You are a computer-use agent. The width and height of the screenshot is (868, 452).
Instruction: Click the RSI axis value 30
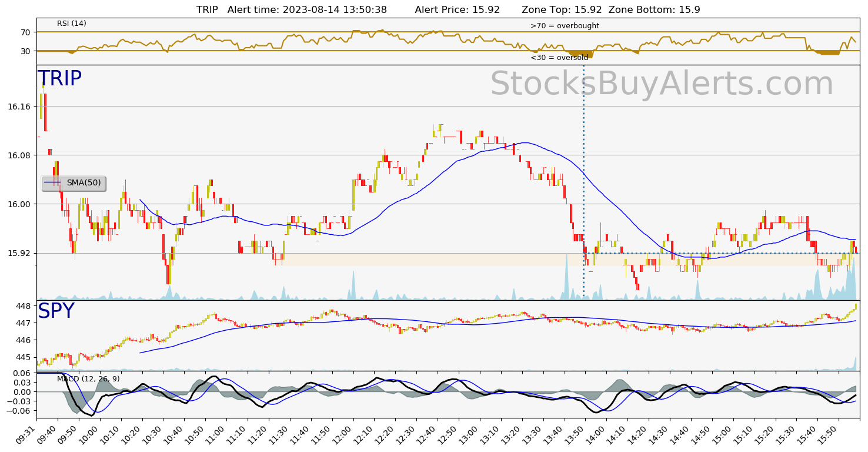pyautogui.click(x=25, y=51)
